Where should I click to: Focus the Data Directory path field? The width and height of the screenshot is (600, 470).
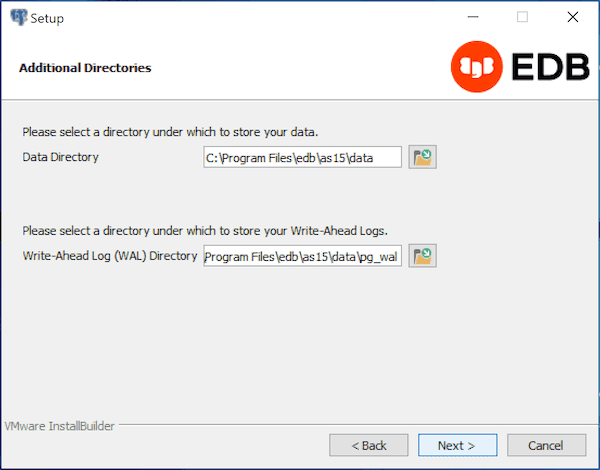[302, 157]
